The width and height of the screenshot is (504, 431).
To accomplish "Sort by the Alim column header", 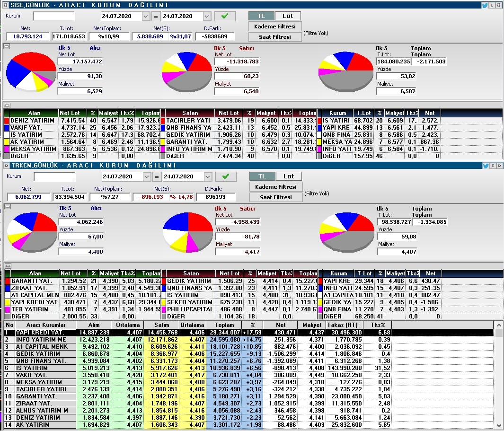I will (x=94, y=325).
